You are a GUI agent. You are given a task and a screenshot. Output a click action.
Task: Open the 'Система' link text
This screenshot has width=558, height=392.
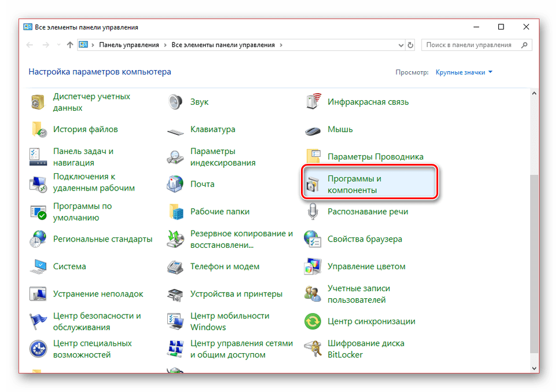click(x=69, y=267)
